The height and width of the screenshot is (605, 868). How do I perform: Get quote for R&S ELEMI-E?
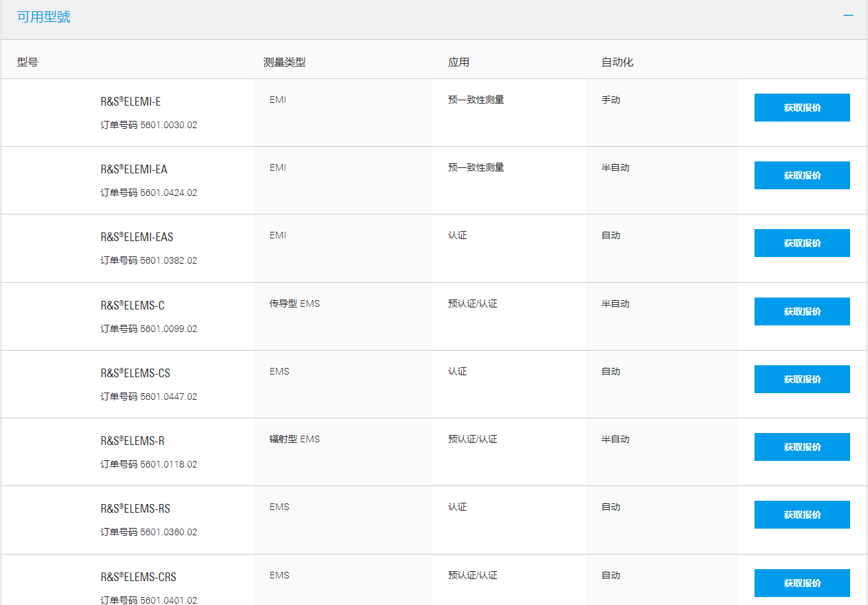(802, 108)
